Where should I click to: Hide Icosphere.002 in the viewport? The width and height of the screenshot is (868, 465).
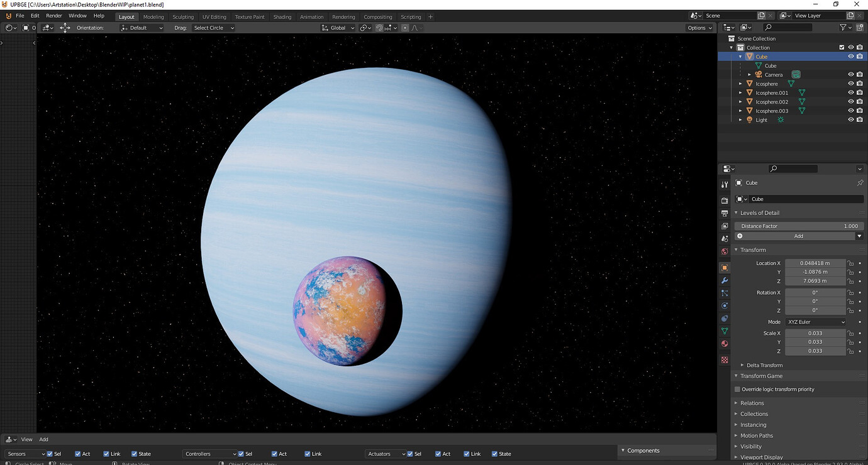tap(850, 102)
